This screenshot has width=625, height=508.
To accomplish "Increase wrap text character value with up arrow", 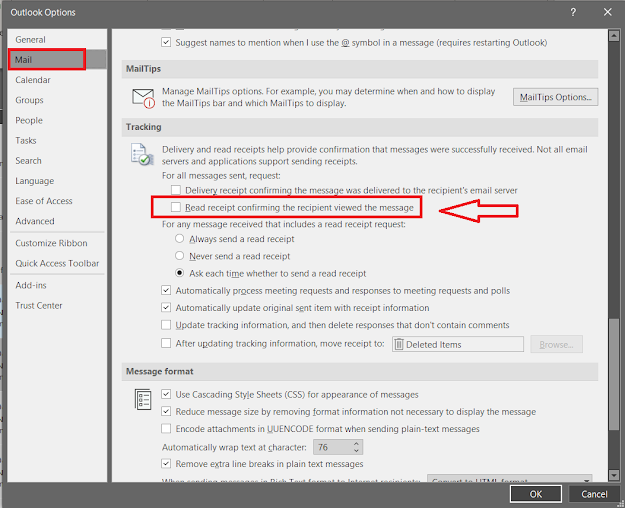I will coord(356,444).
